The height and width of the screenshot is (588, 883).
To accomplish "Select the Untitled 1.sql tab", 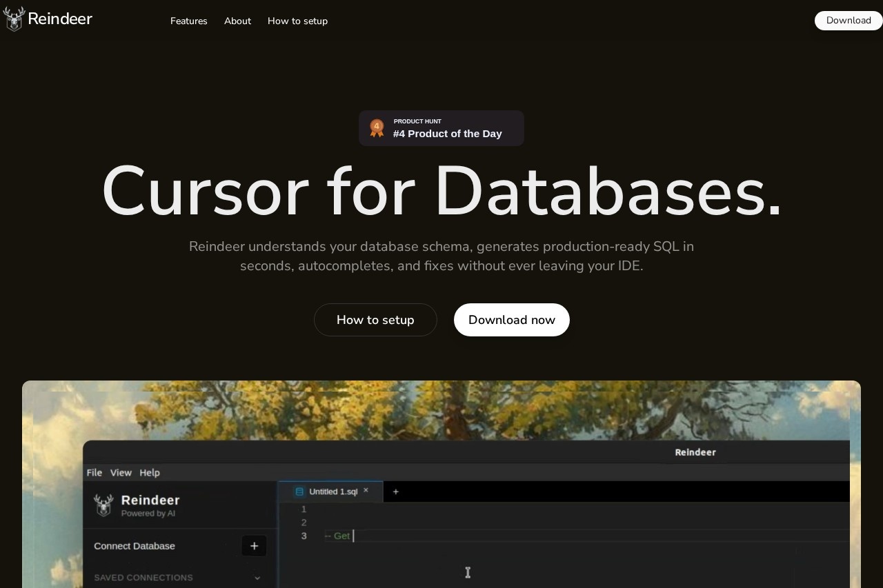I will click(333, 491).
